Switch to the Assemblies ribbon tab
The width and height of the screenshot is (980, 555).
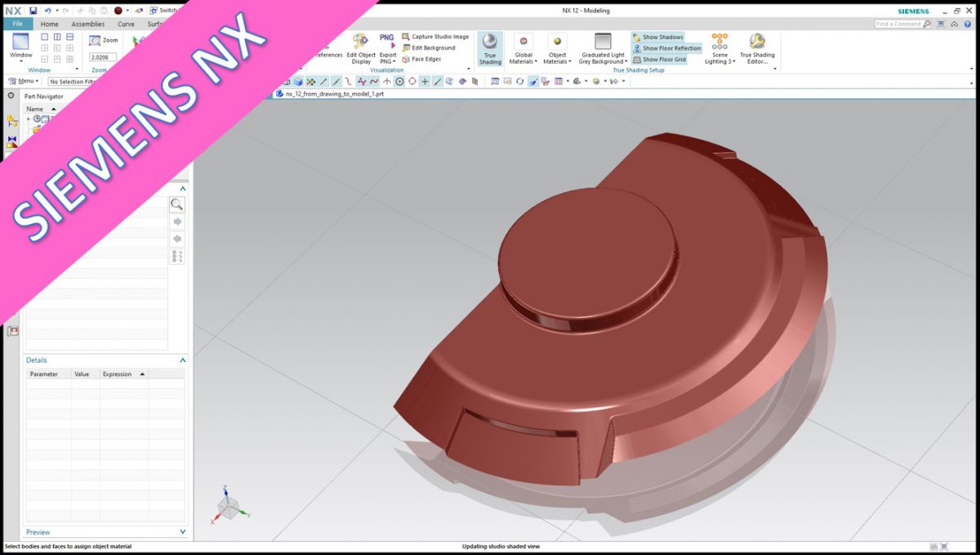87,24
